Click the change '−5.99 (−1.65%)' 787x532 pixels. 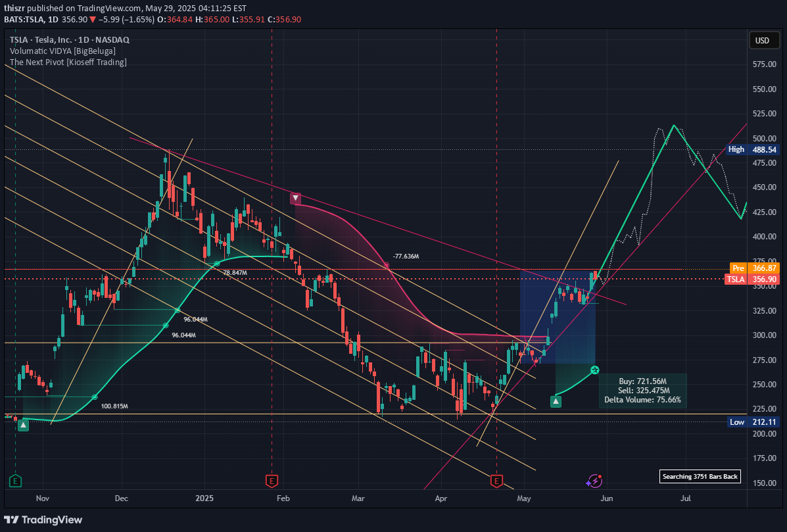(x=126, y=20)
